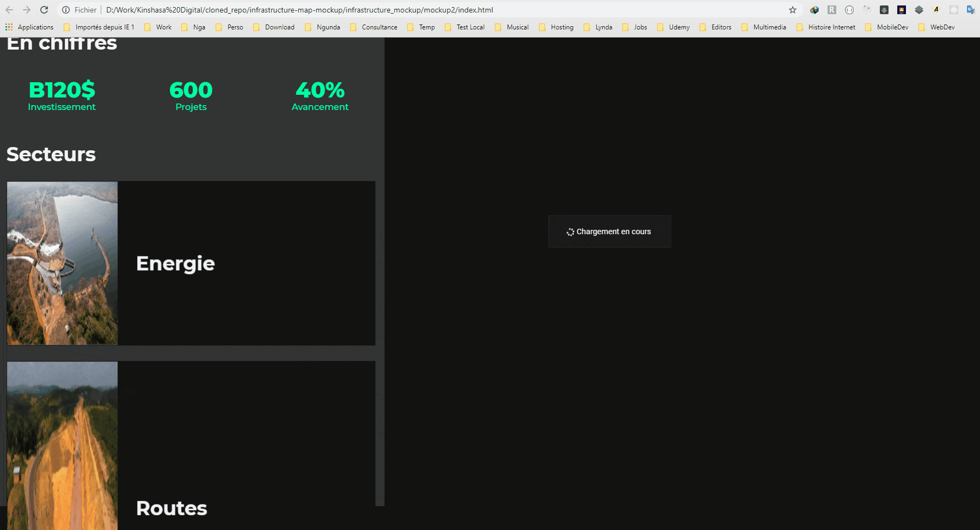The image size is (980, 530).
Task: Open the Download bookmark folder
Action: point(274,27)
